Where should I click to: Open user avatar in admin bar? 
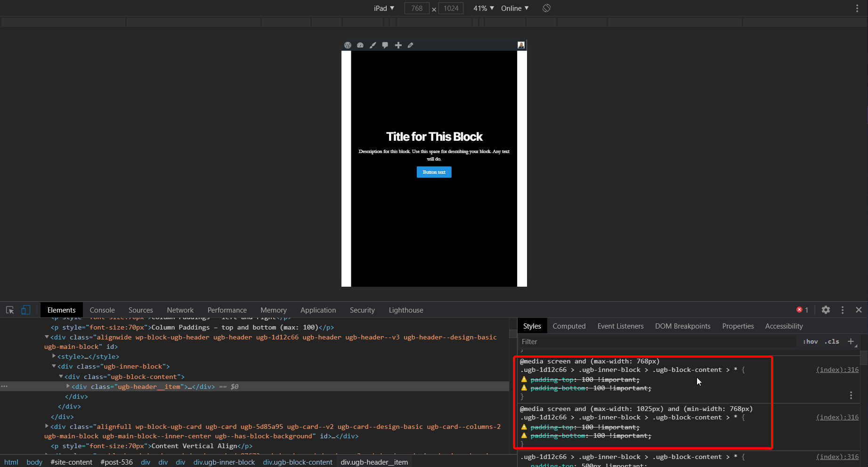click(521, 45)
